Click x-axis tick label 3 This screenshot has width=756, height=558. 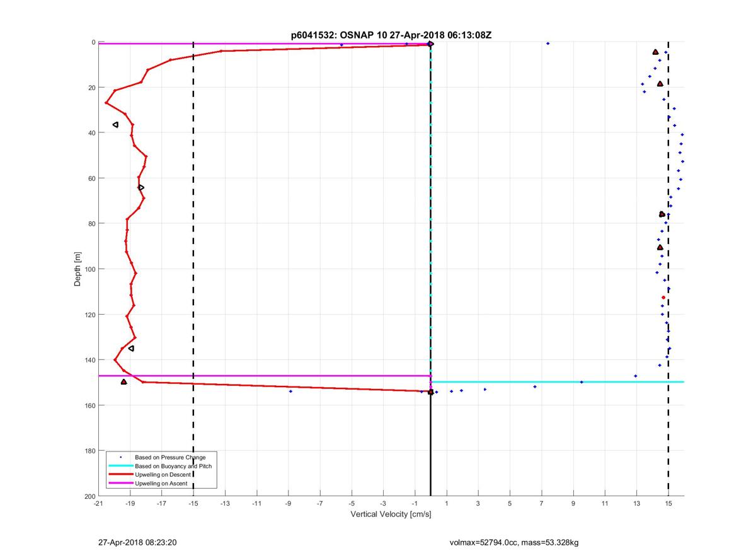pos(478,504)
